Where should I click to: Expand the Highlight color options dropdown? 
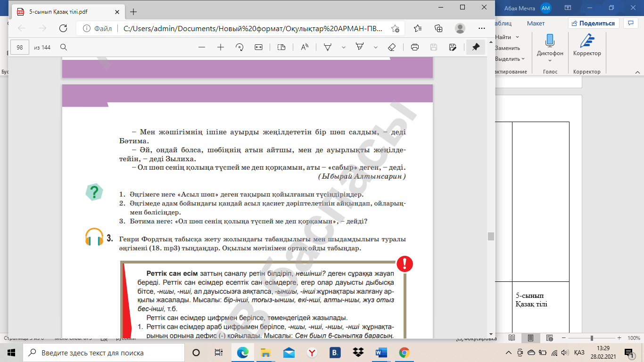pyautogui.click(x=376, y=47)
